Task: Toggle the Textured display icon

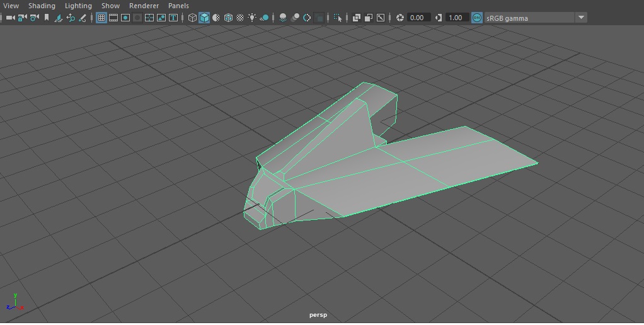Action: point(240,18)
